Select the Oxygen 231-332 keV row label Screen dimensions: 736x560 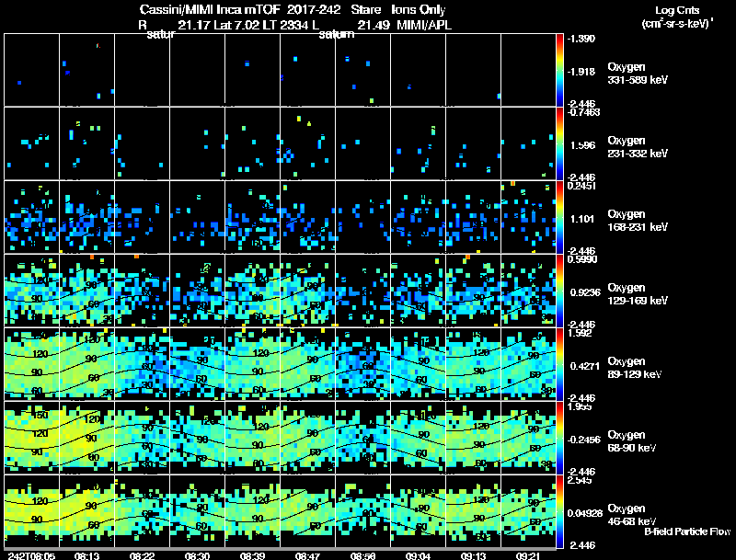point(637,147)
